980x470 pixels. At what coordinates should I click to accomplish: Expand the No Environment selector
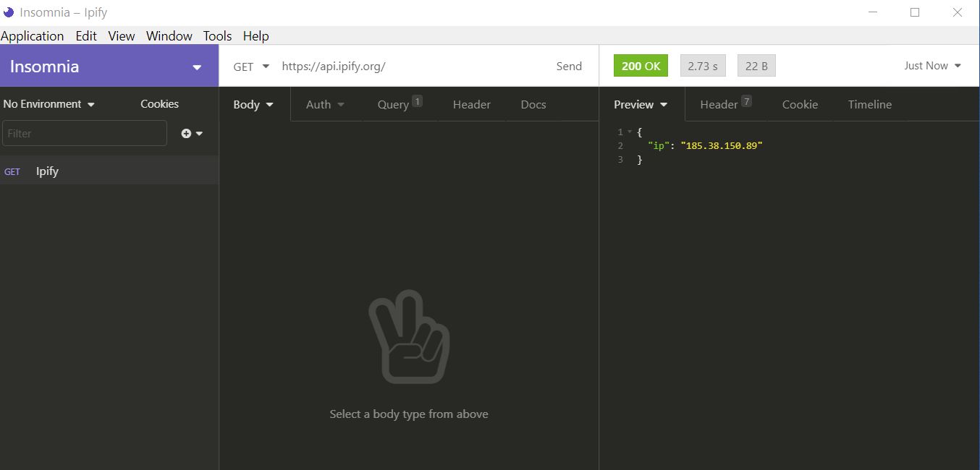click(x=49, y=104)
